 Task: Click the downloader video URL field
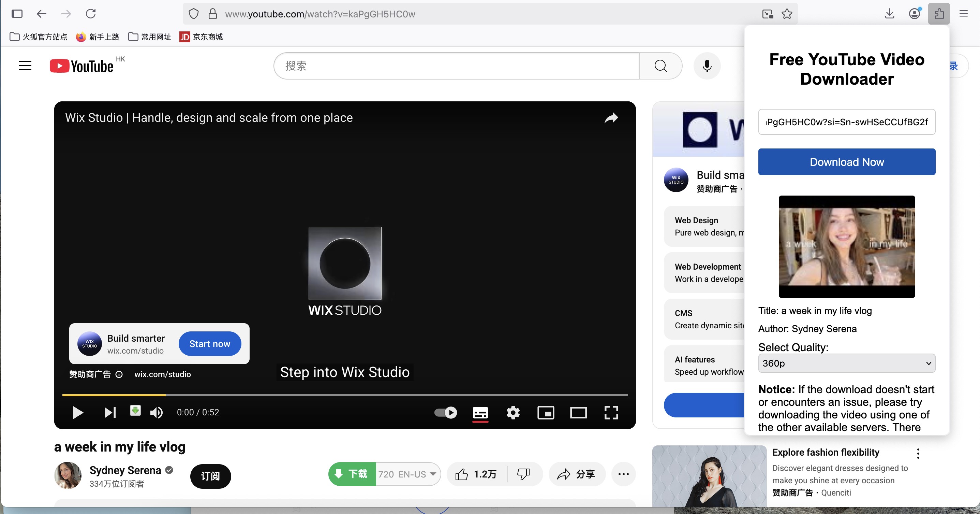(846, 122)
